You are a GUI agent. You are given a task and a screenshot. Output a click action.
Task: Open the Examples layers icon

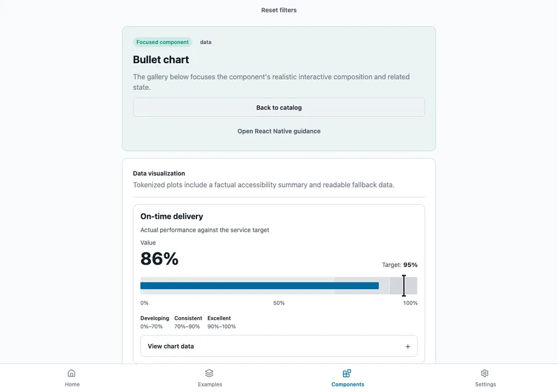point(210,373)
